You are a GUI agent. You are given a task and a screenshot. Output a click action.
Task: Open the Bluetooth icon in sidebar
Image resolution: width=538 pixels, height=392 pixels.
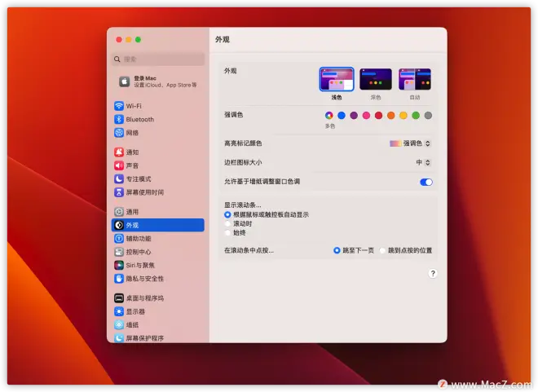pyautogui.click(x=119, y=119)
